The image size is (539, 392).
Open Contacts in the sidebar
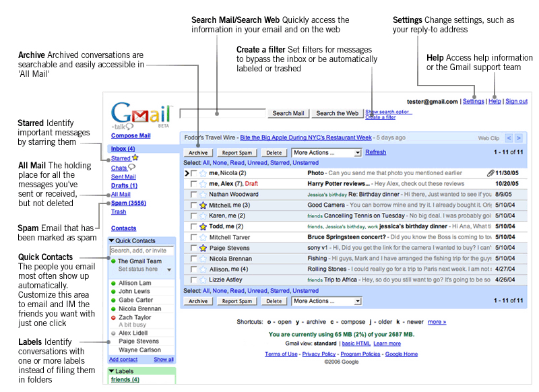click(x=124, y=228)
